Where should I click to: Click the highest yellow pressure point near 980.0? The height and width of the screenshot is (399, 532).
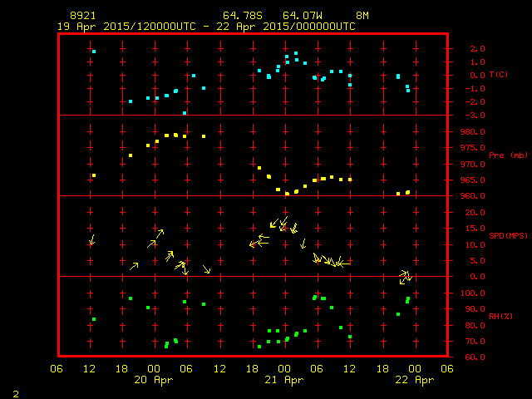[175, 135]
